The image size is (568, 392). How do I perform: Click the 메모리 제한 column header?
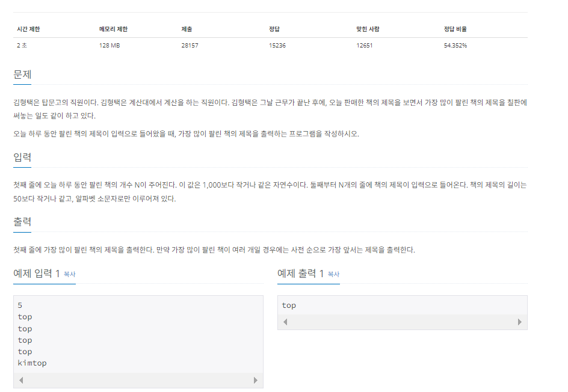(113, 29)
